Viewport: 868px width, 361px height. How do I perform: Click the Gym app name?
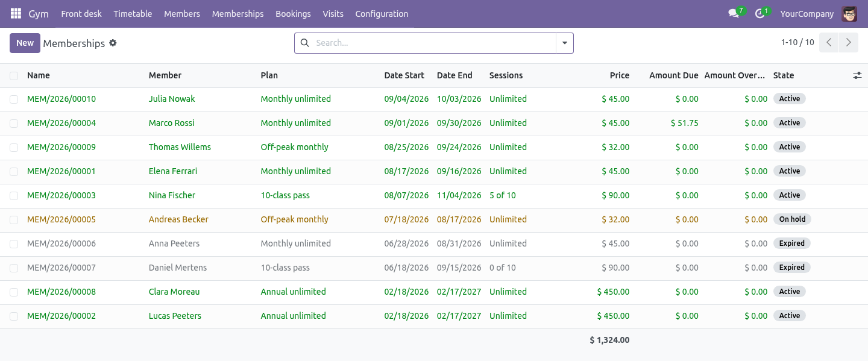[x=39, y=13]
